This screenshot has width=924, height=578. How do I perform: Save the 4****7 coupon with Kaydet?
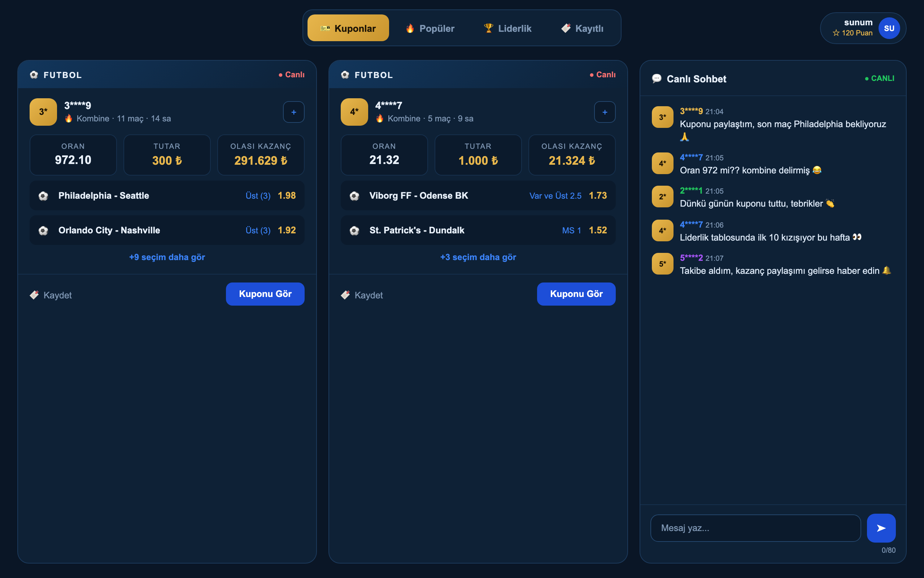click(362, 295)
